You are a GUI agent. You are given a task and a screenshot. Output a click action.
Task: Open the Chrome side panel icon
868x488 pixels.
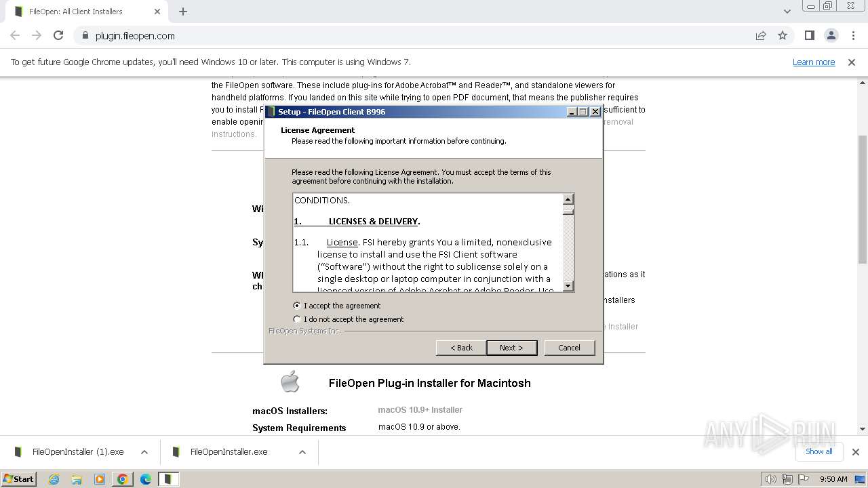[810, 36]
